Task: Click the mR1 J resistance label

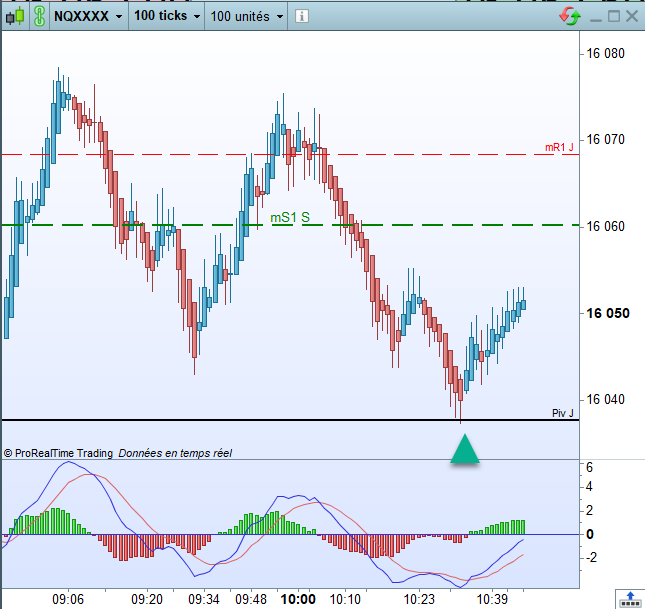Action: tap(559, 147)
